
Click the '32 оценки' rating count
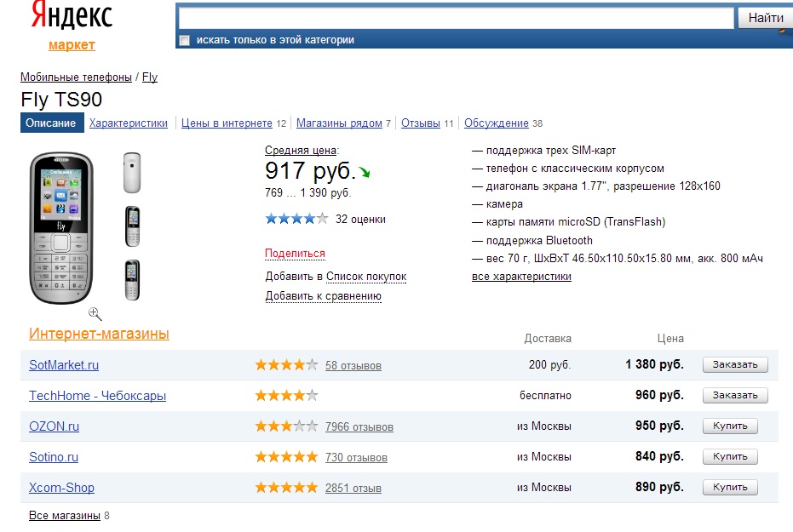click(360, 220)
